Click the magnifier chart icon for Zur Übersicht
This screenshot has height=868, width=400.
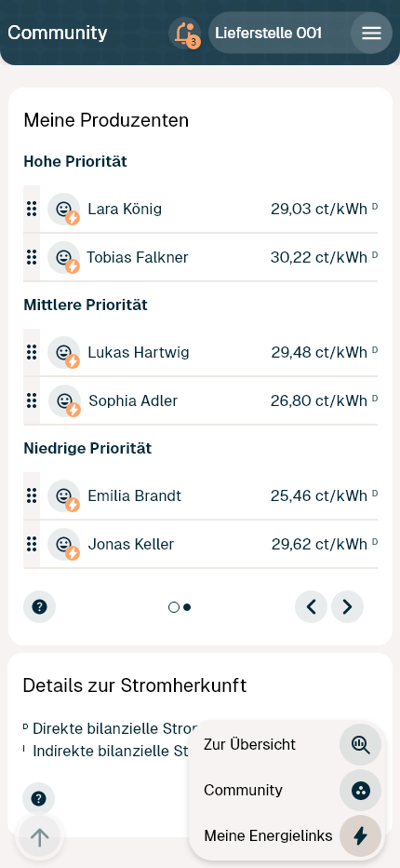click(360, 744)
